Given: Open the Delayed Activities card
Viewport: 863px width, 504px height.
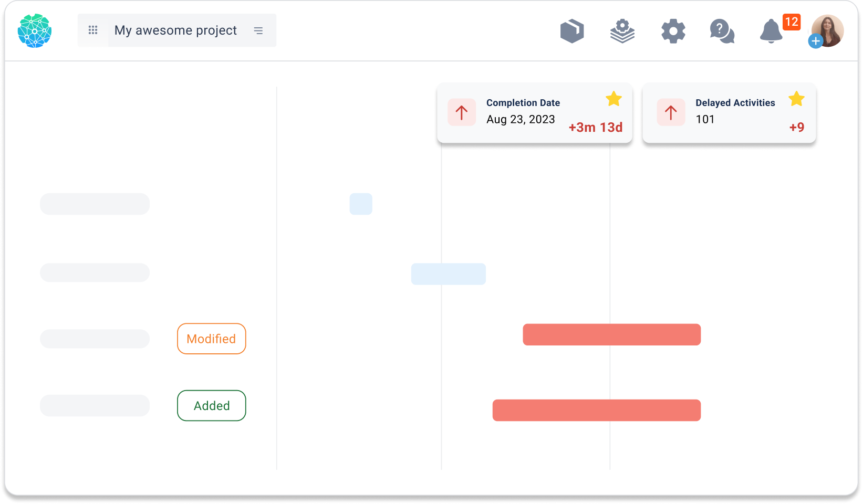Looking at the screenshot, I should coord(729,113).
